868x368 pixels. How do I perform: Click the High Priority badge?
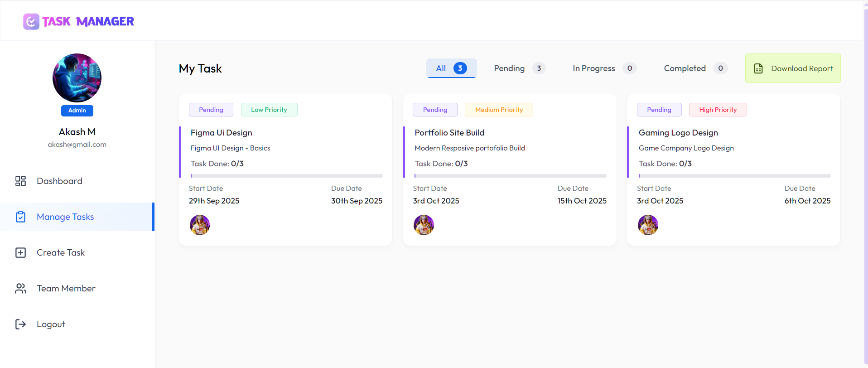coord(718,110)
